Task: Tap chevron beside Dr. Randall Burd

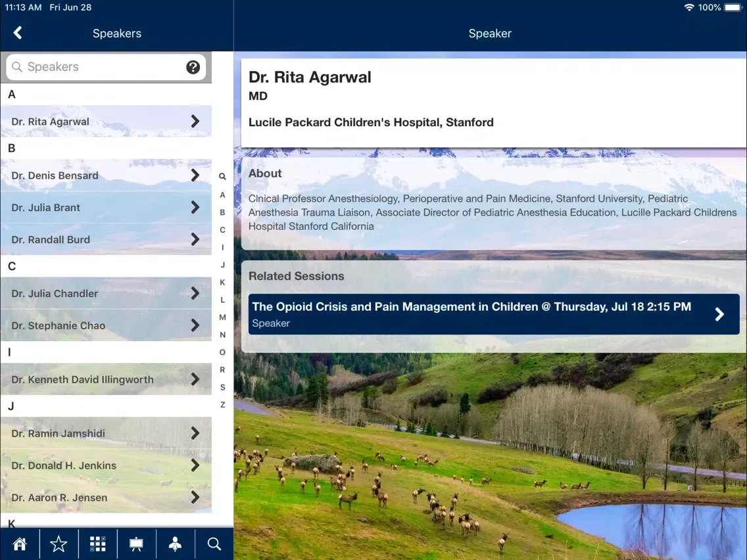Action: (195, 239)
